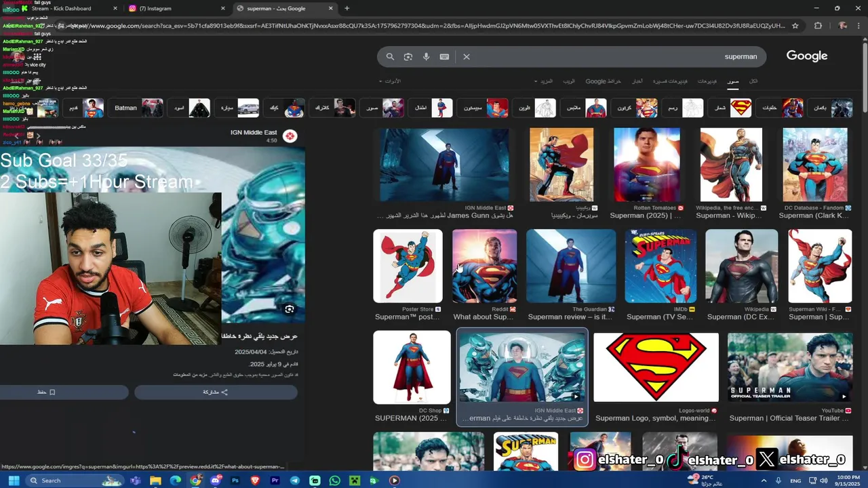Apply the Batman filter chip
Image resolution: width=868 pixels, height=488 pixels.
pyautogui.click(x=137, y=108)
